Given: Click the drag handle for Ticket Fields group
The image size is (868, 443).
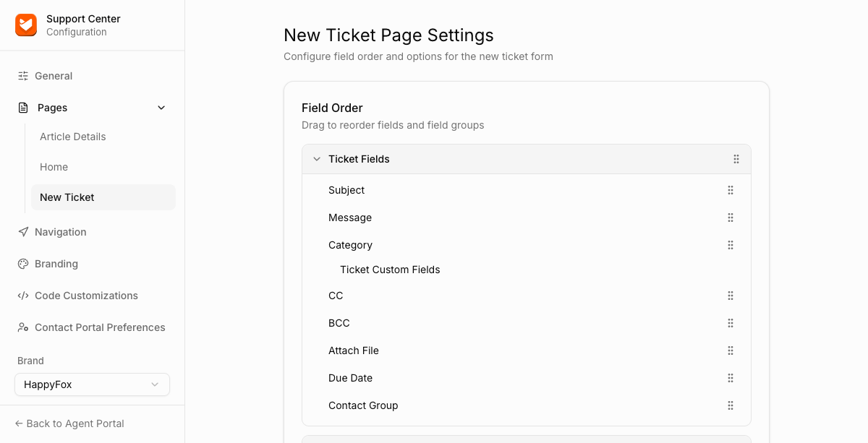Looking at the screenshot, I should click(x=736, y=159).
